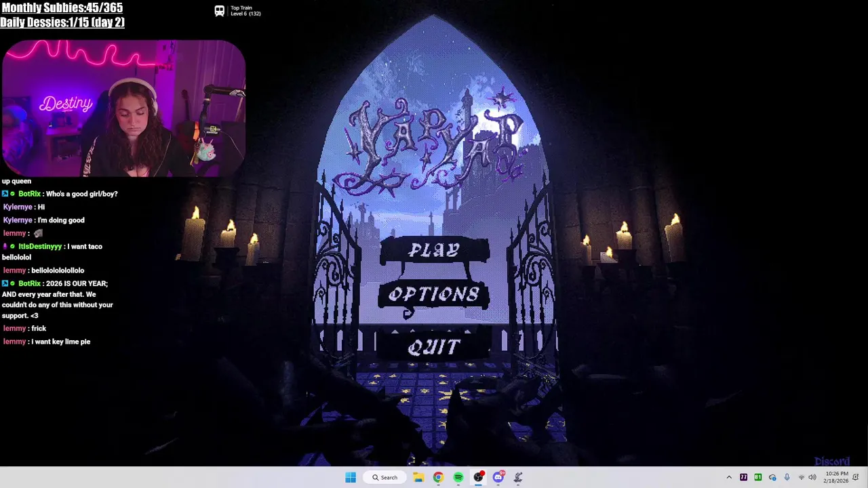Open the clock showing 10:26 PM

[837, 477]
